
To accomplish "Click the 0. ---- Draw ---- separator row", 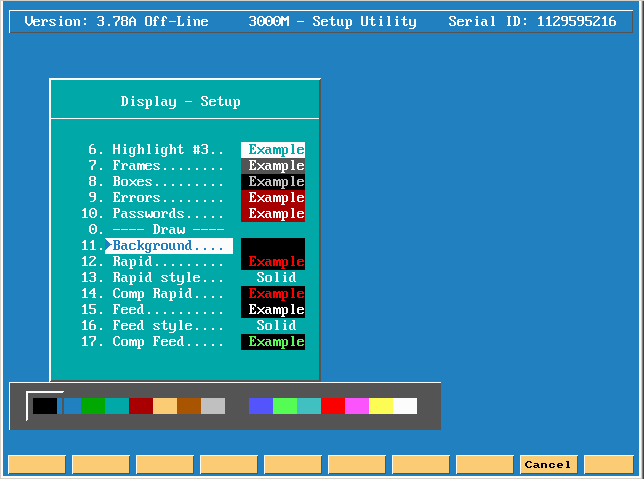I will 156,230.
